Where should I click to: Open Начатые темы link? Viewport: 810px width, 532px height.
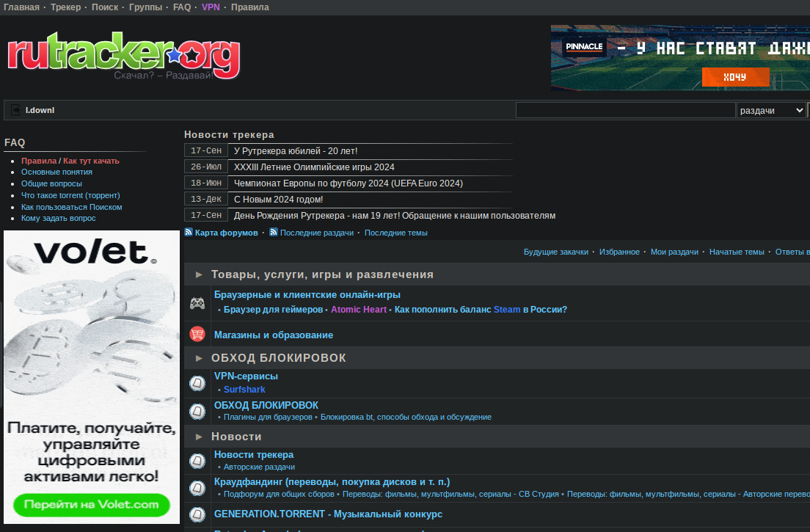pyautogui.click(x=737, y=252)
